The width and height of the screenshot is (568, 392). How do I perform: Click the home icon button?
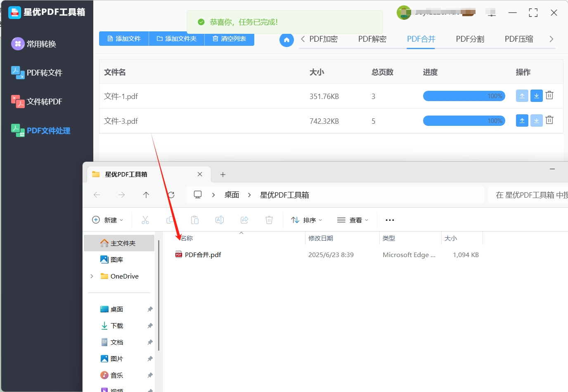[286, 40]
